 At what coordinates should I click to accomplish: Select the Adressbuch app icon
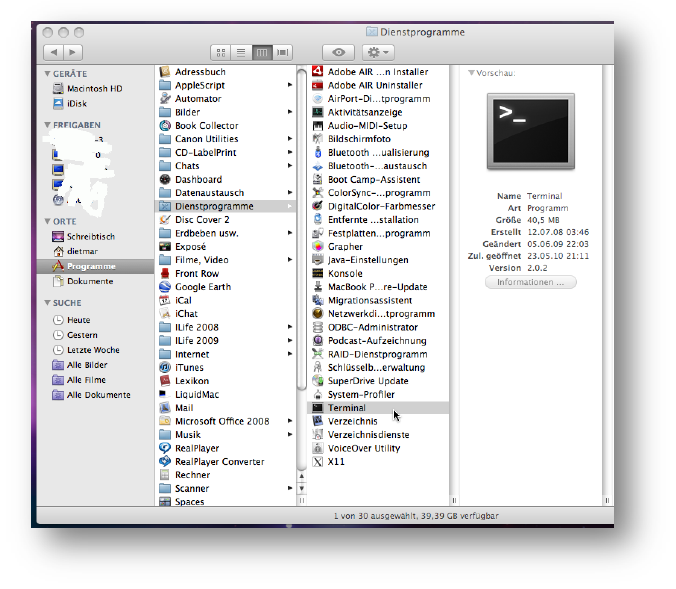[x=165, y=72]
